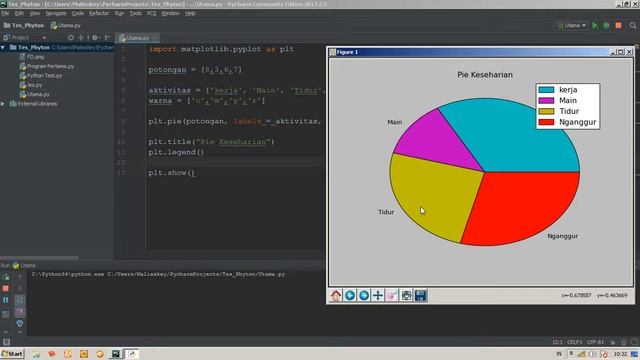Click the 'Pie Keseharian' chart title
Image resolution: width=640 pixels, height=360 pixels.
tap(484, 75)
